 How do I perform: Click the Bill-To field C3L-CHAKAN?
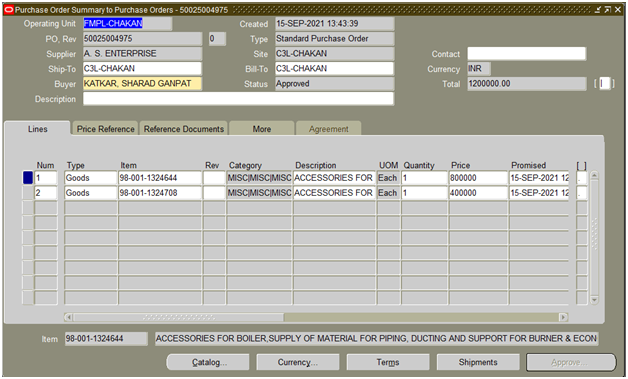(334, 69)
